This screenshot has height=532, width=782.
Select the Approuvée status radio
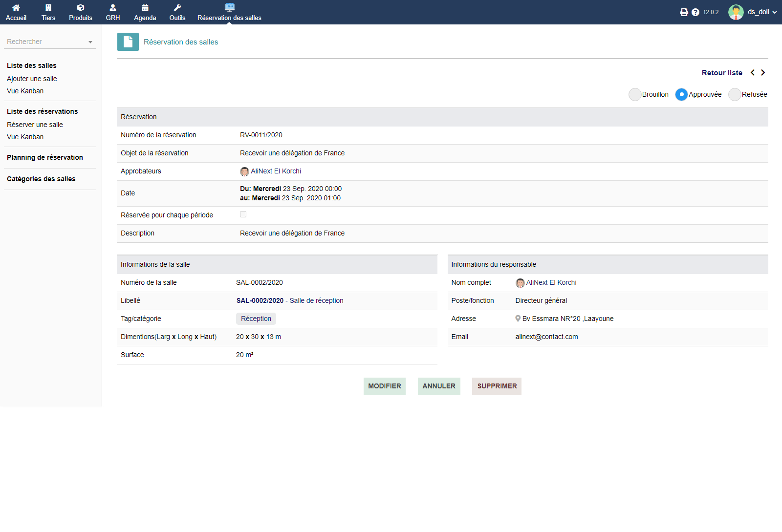coord(681,94)
